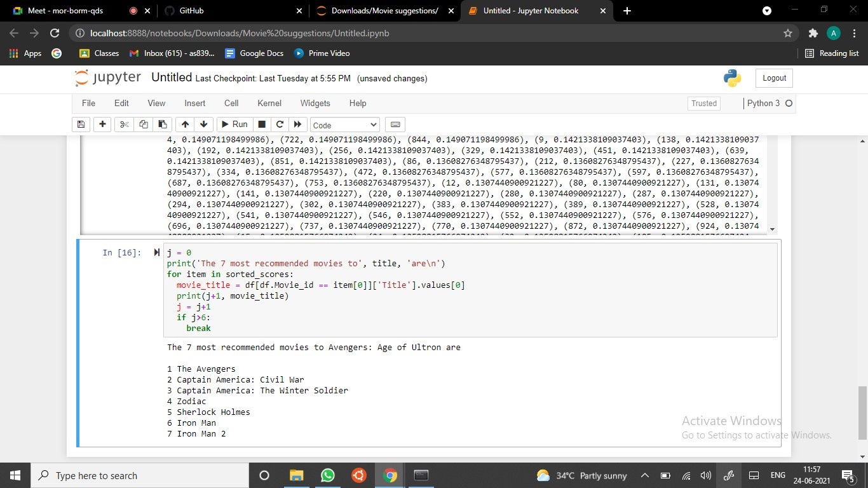Restart the kernel with the refresh icon
The height and width of the screenshot is (488, 868).
(280, 125)
